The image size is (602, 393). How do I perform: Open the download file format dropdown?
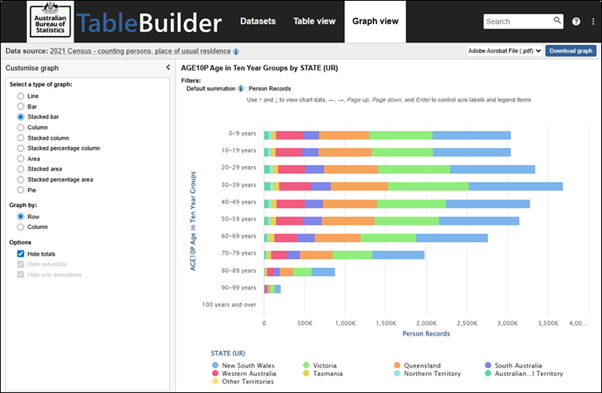(504, 51)
